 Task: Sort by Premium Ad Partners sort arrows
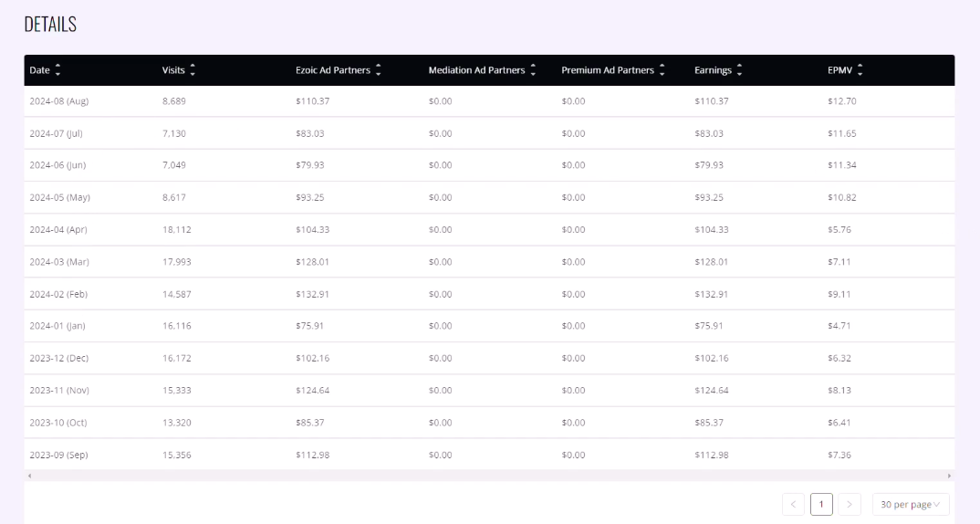(662, 70)
